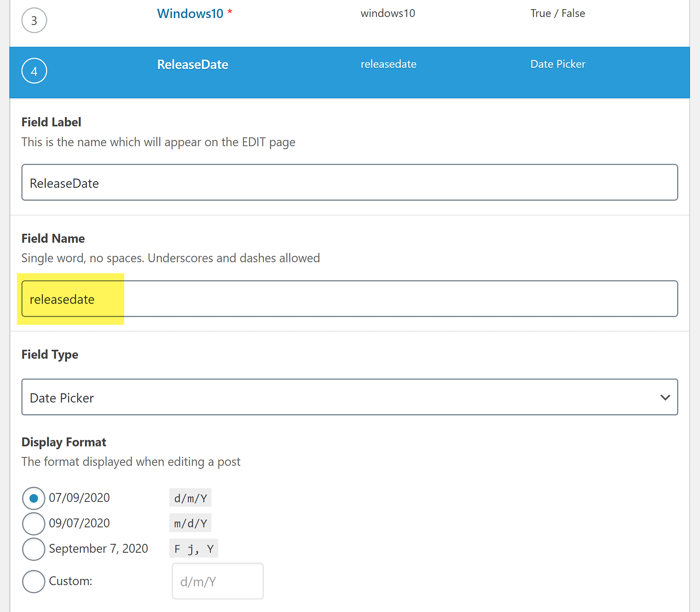
Task: Click the Windows10 field name link
Action: click(190, 13)
